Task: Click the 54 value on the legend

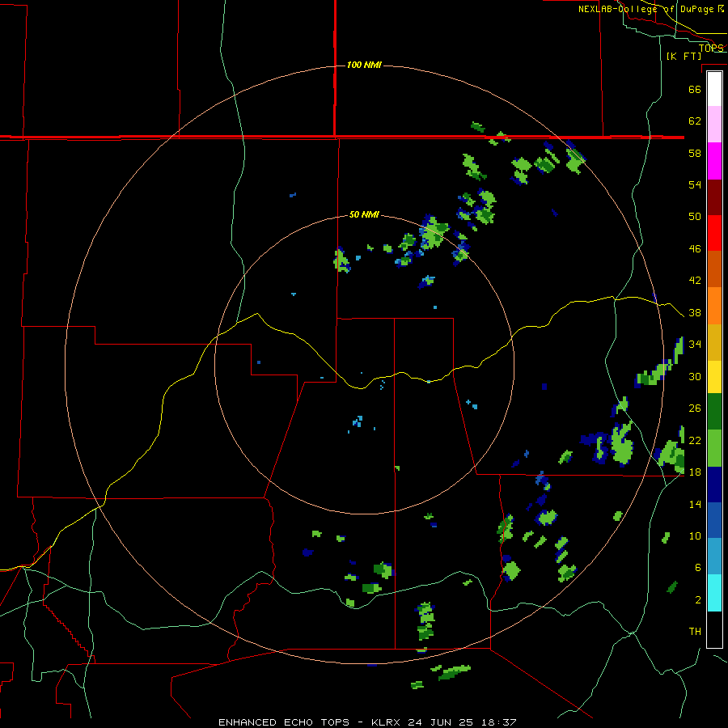Action: 695,184
